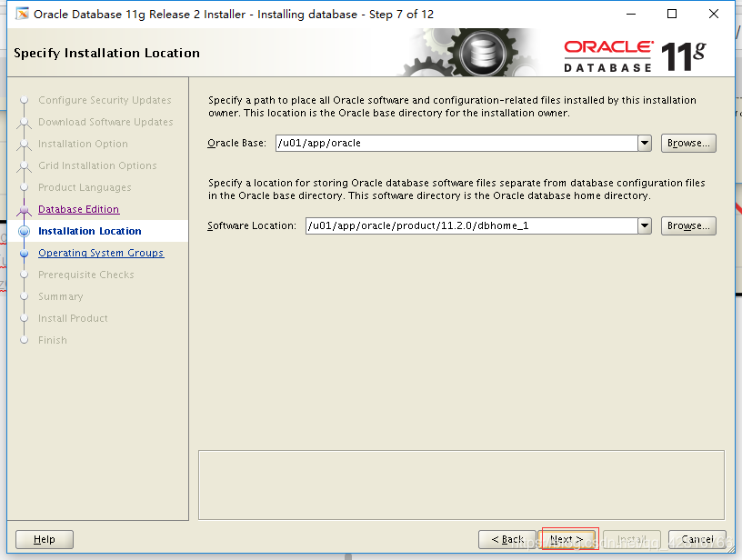Click the 'Installation Option' step text
Screen dimensions: 742x560
83,144
